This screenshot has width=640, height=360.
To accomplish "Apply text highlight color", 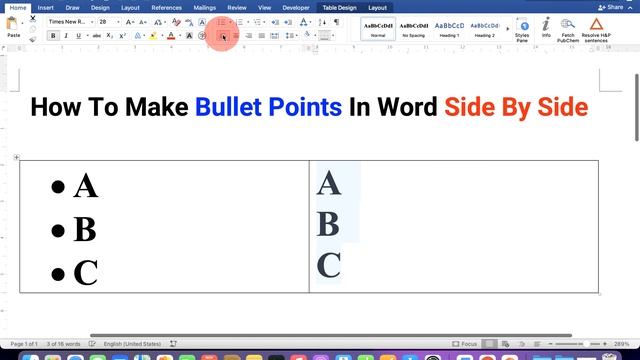I will [x=153, y=36].
